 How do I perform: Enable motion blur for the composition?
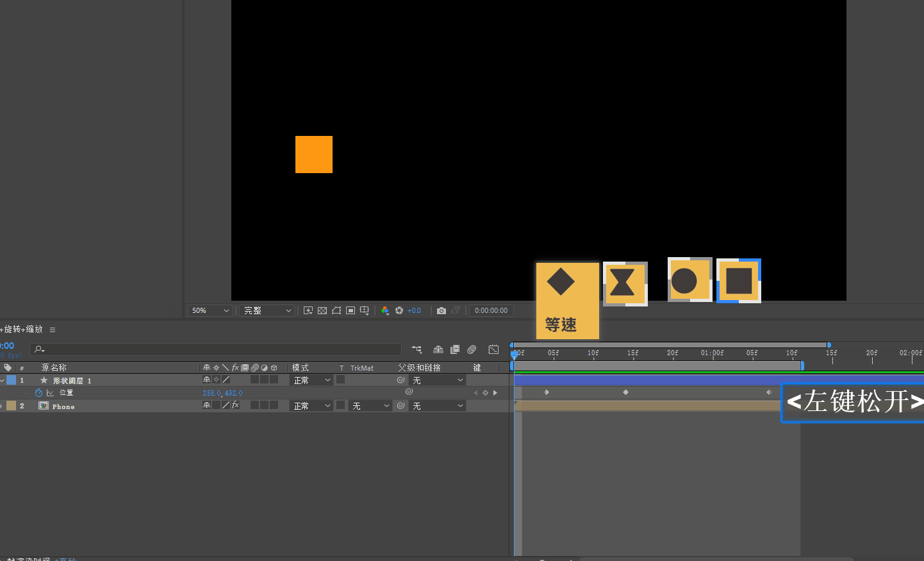pyautogui.click(x=472, y=349)
